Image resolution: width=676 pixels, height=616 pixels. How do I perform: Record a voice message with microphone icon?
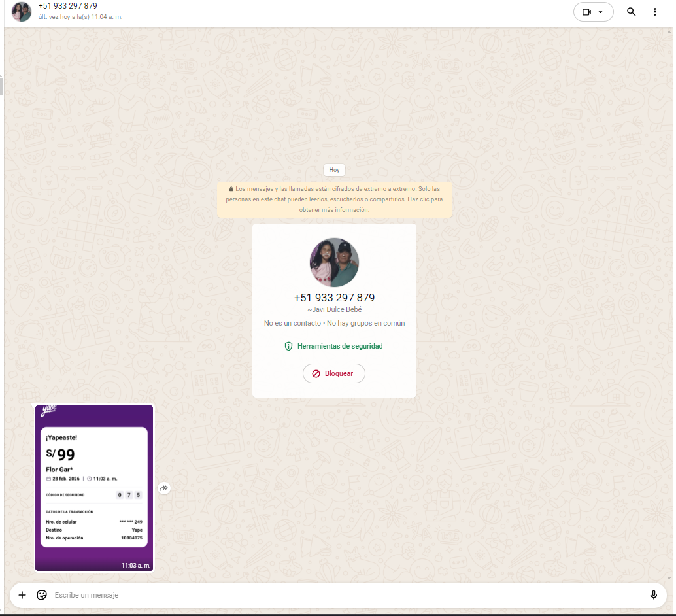(653, 595)
